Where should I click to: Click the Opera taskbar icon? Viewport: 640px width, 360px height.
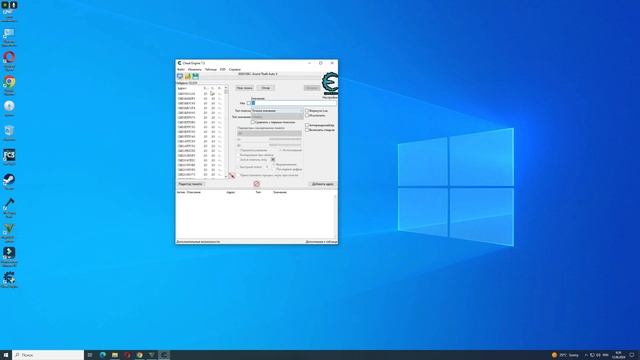pyautogui.click(x=127, y=355)
